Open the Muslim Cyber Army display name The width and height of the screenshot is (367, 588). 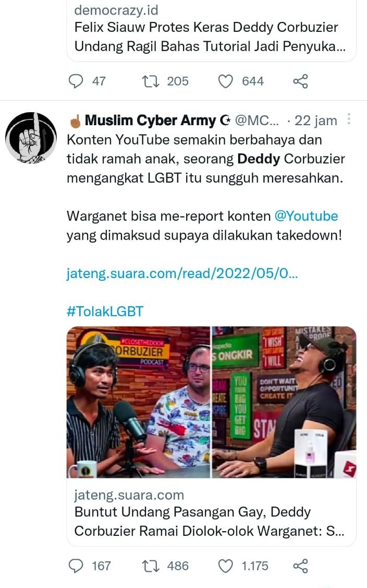point(150,121)
